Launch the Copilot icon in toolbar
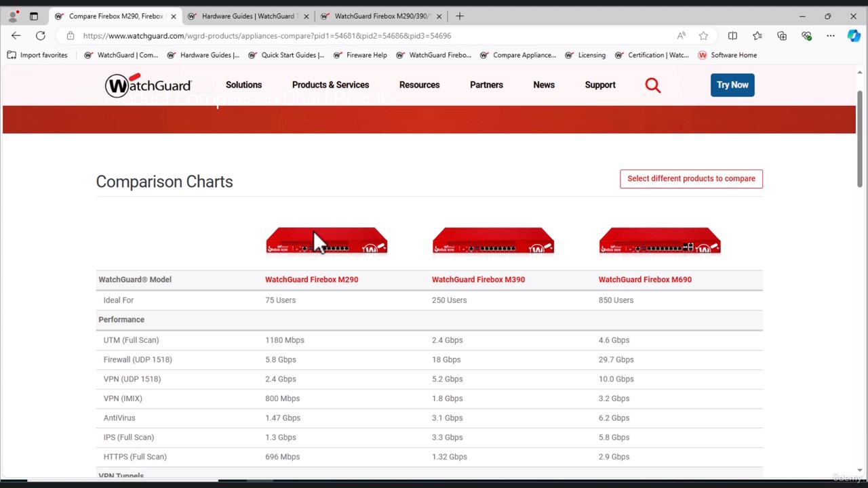 [x=854, y=36]
